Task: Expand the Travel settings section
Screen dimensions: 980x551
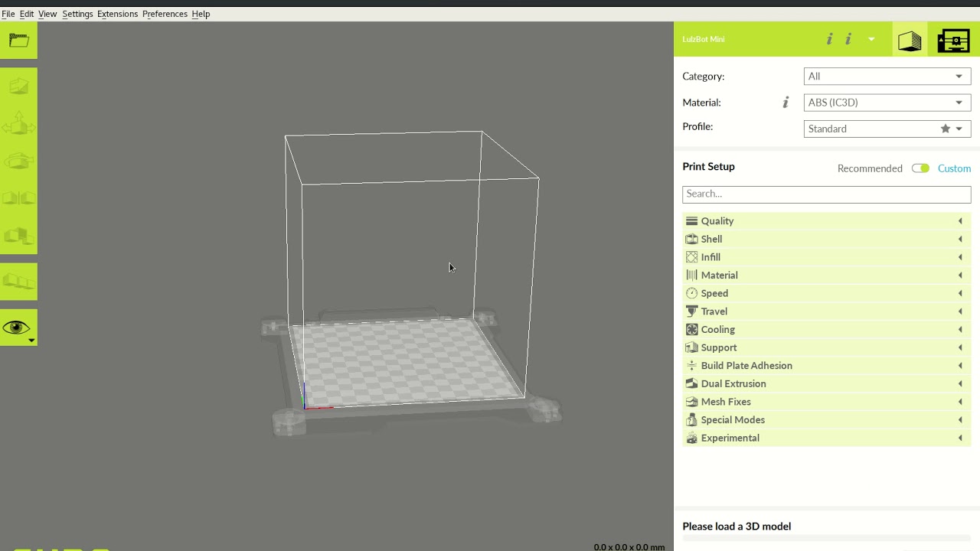Action: [826, 311]
